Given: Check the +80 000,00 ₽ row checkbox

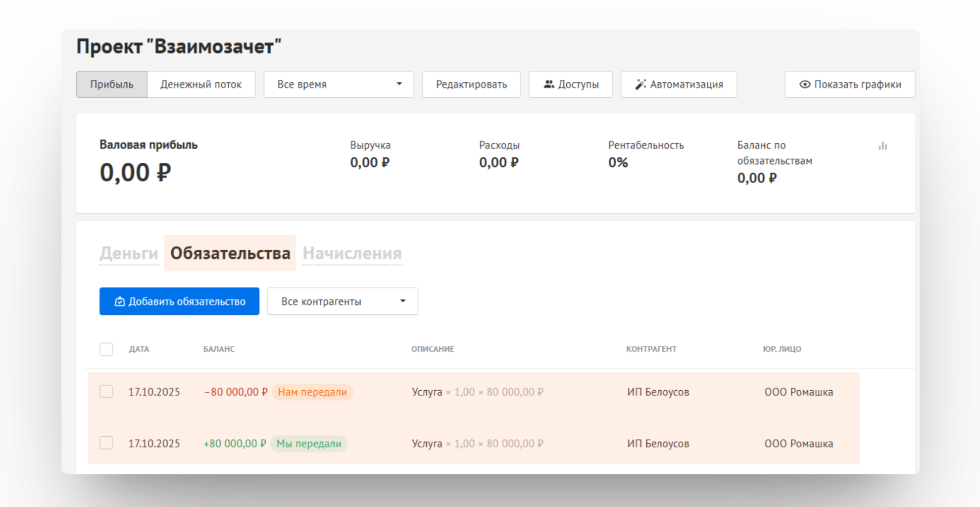Looking at the screenshot, I should pyautogui.click(x=106, y=443).
